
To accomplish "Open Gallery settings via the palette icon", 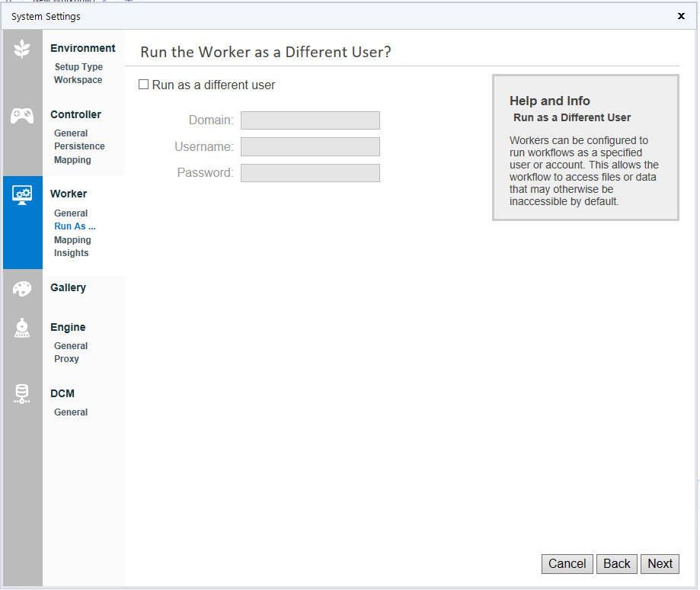I will point(22,288).
